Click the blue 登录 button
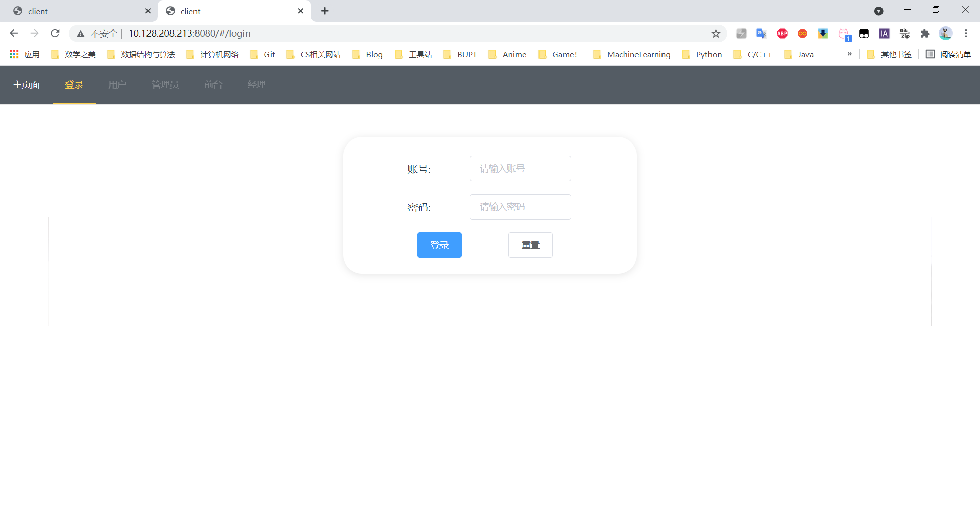The width and height of the screenshot is (980, 526). click(439, 245)
